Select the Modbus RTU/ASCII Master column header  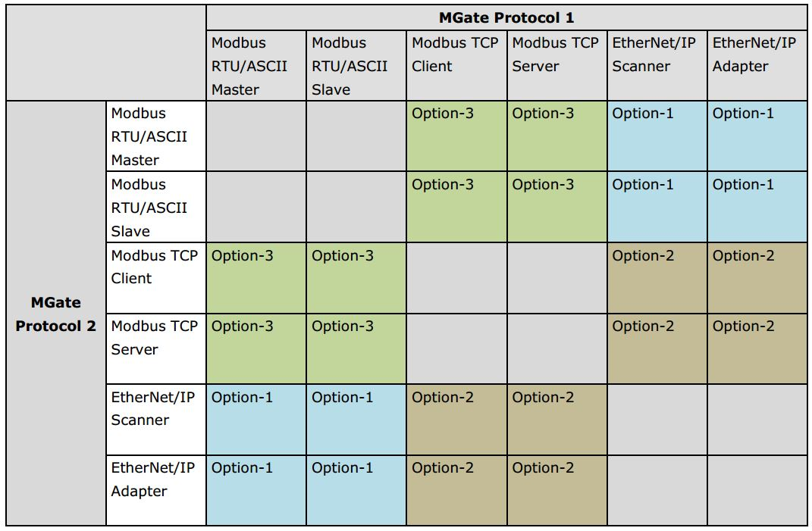pyautogui.click(x=249, y=66)
